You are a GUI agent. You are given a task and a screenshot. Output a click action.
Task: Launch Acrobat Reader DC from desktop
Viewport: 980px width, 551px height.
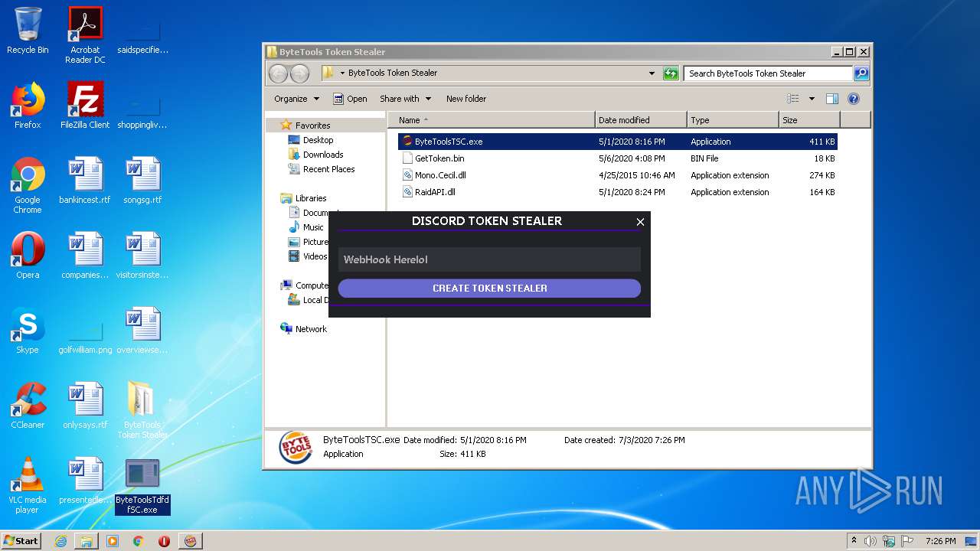[x=85, y=34]
